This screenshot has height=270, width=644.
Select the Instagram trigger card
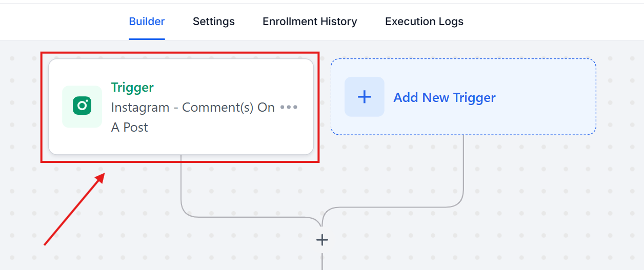[181, 107]
